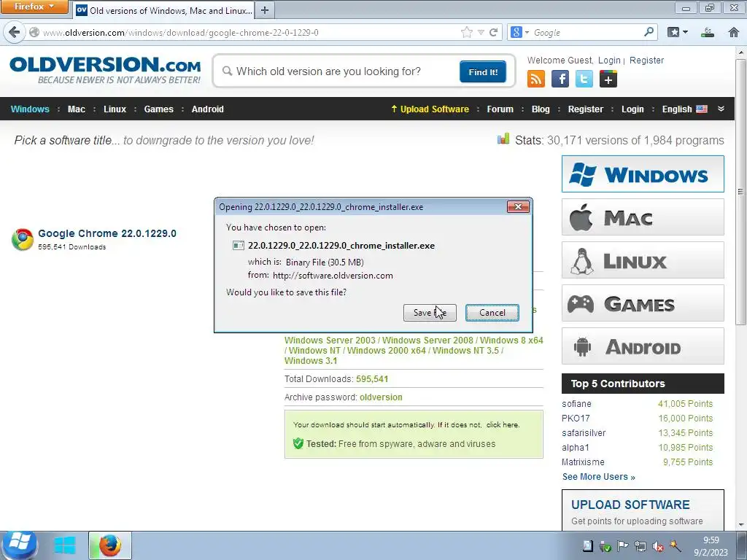The image size is (747, 560).
Task: Open the Windows platform banner
Action: coord(643,174)
